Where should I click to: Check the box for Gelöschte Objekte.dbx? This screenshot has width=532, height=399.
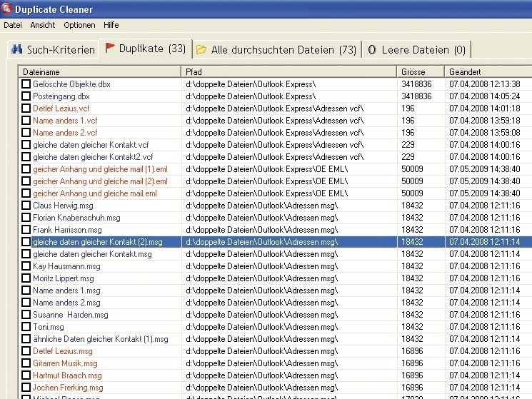click(x=26, y=84)
